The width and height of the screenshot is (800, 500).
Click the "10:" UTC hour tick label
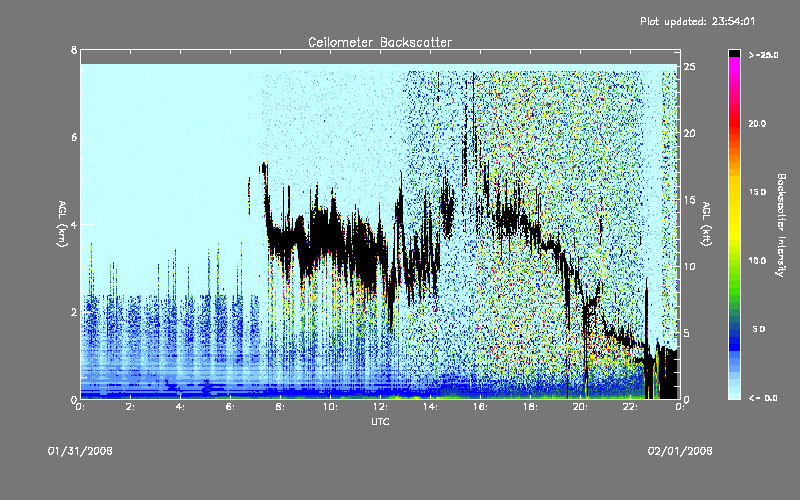331,407
